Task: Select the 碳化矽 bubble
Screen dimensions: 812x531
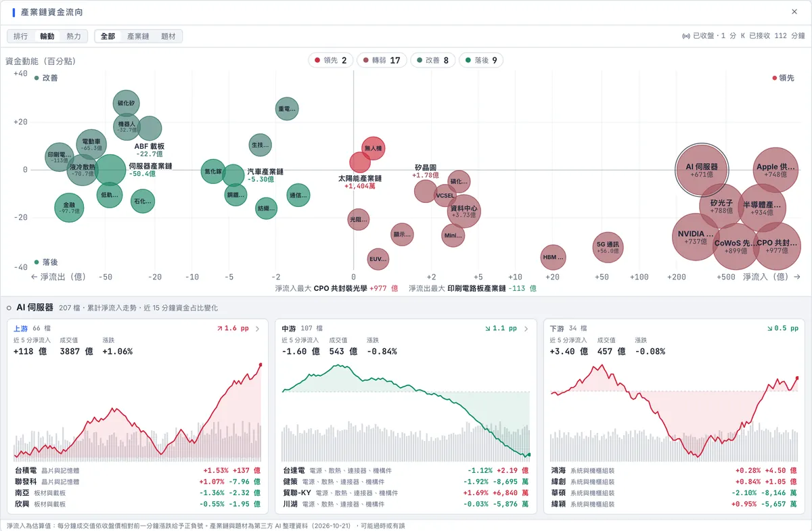Action: 127,103
